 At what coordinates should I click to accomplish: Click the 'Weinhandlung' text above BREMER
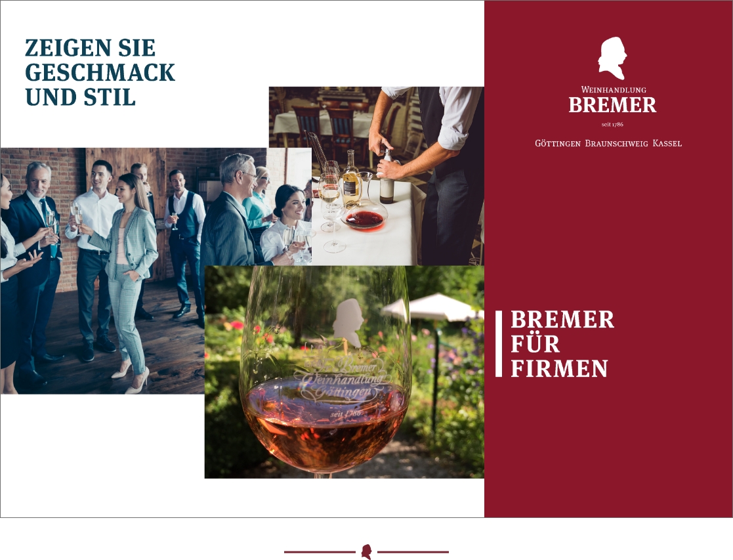pyautogui.click(x=614, y=89)
